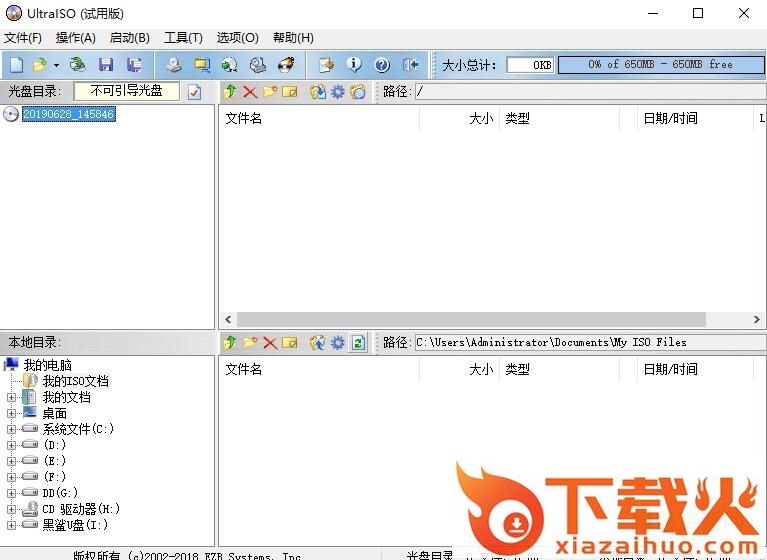Click the gear settings icon in disc pane
The image size is (767, 560).
(338, 91)
